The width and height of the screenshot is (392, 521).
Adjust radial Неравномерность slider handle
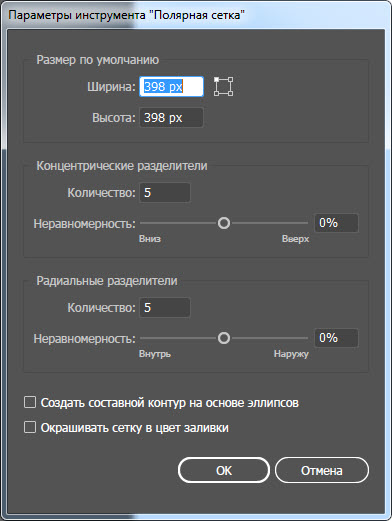pyautogui.click(x=224, y=338)
